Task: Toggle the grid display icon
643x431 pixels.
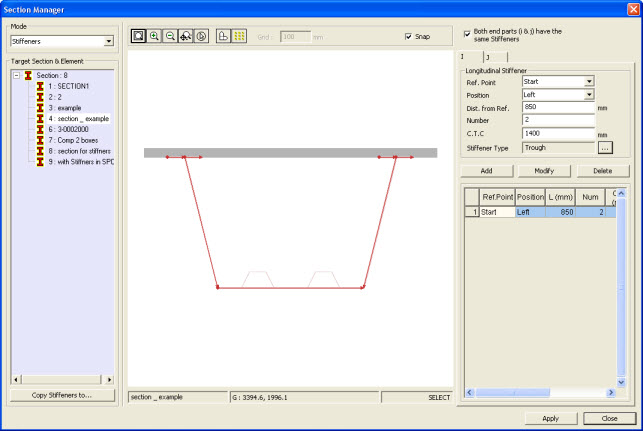Action: coord(239,35)
